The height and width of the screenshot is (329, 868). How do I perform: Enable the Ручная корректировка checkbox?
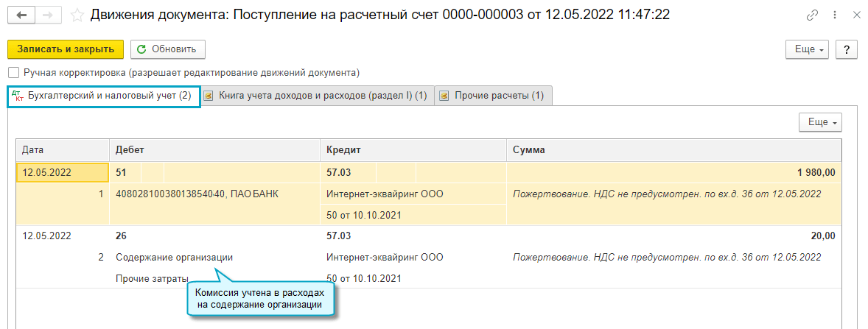click(x=13, y=73)
